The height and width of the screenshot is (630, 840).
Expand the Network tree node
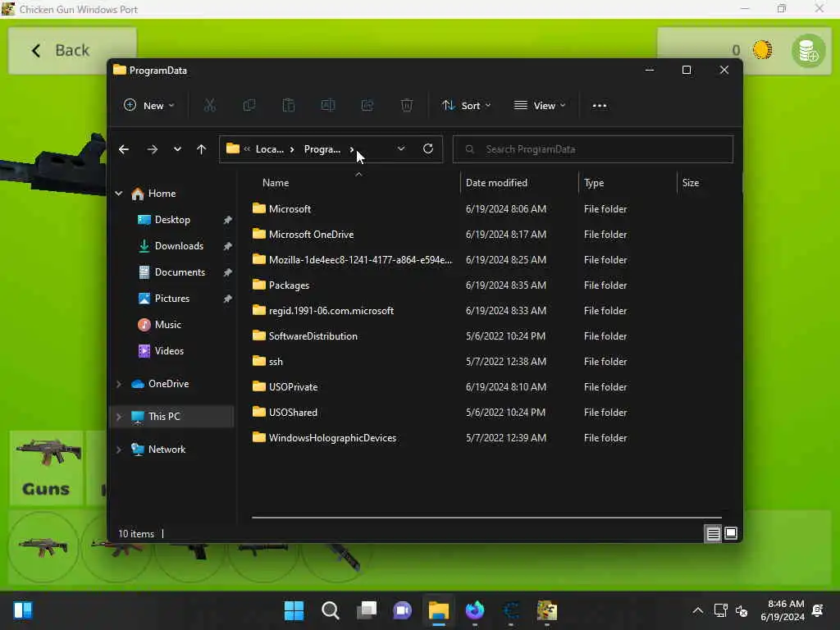point(119,450)
